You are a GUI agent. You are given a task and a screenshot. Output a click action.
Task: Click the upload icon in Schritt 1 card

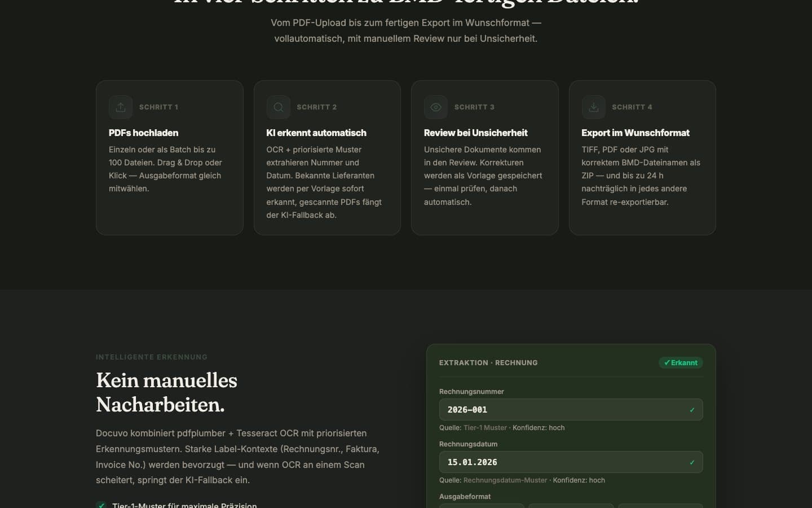121,107
